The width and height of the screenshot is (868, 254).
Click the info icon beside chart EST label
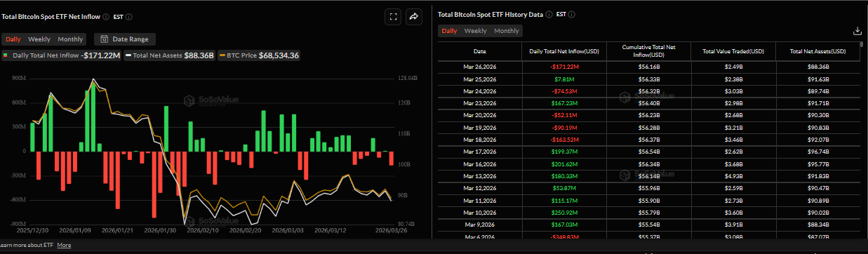pos(129,16)
